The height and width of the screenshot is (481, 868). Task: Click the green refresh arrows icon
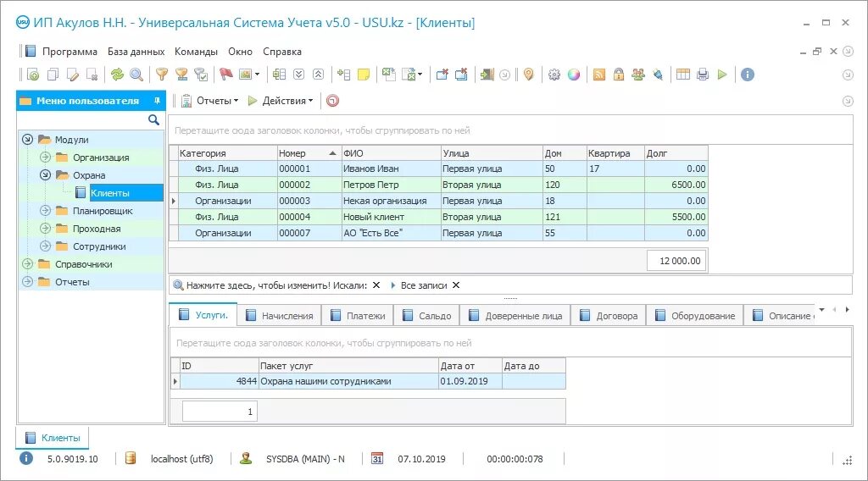tap(117, 75)
